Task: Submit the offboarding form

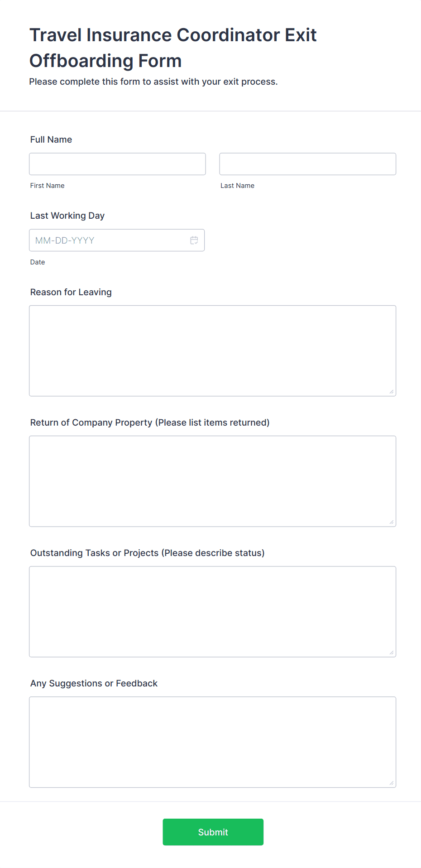Action: tap(213, 832)
